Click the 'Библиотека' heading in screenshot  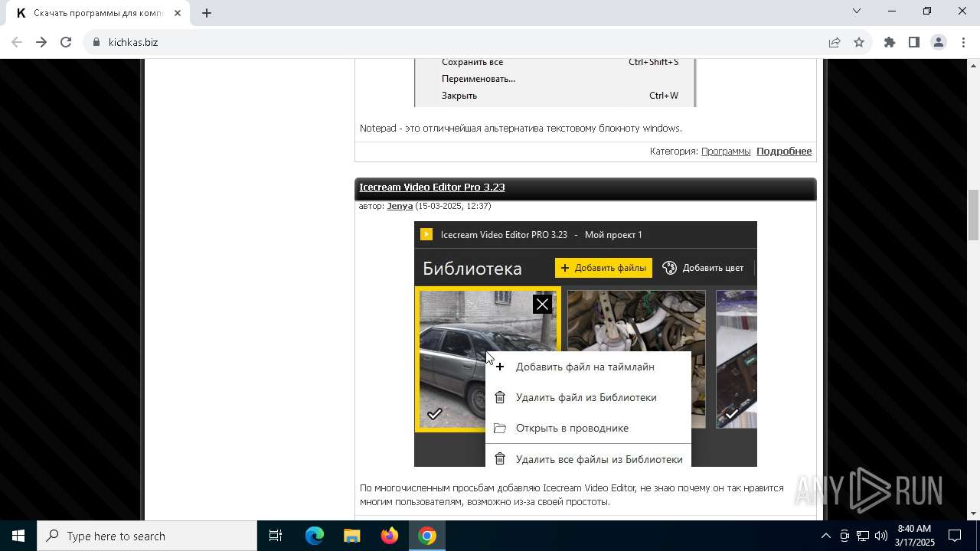point(472,269)
